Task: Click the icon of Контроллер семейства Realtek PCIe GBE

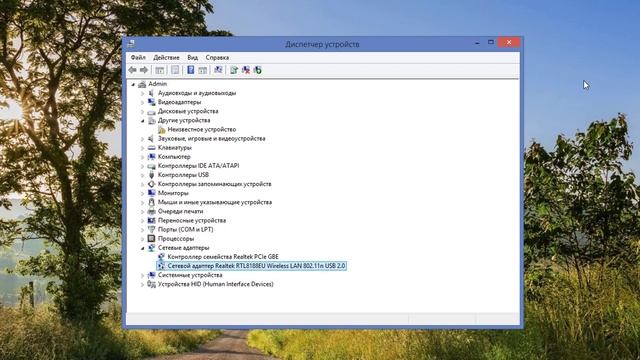Action: pos(161,257)
